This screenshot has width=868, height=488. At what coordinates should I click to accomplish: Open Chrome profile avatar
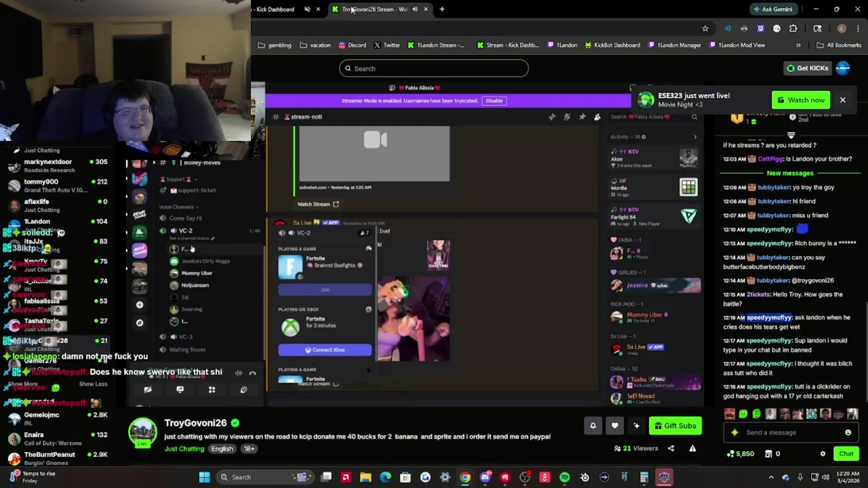842,28
